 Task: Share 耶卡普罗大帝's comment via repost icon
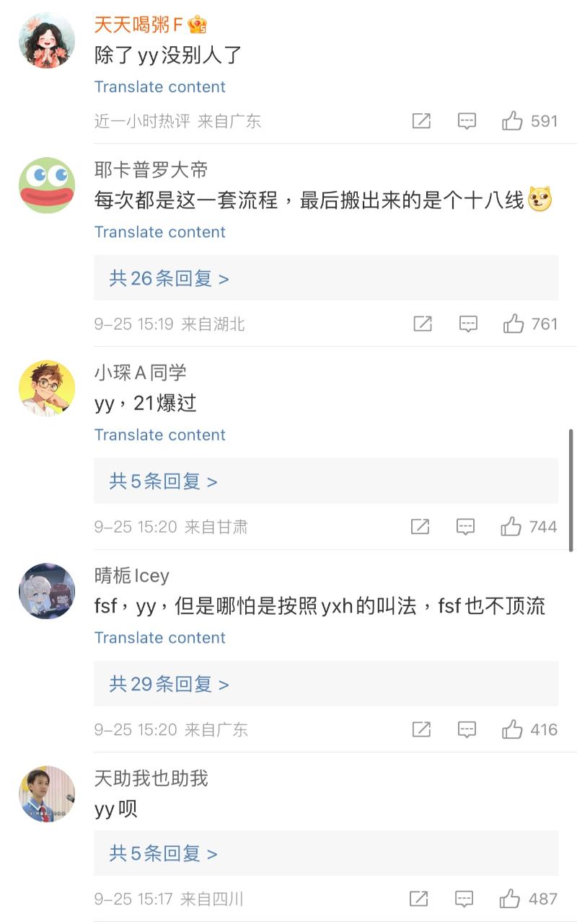point(423,324)
